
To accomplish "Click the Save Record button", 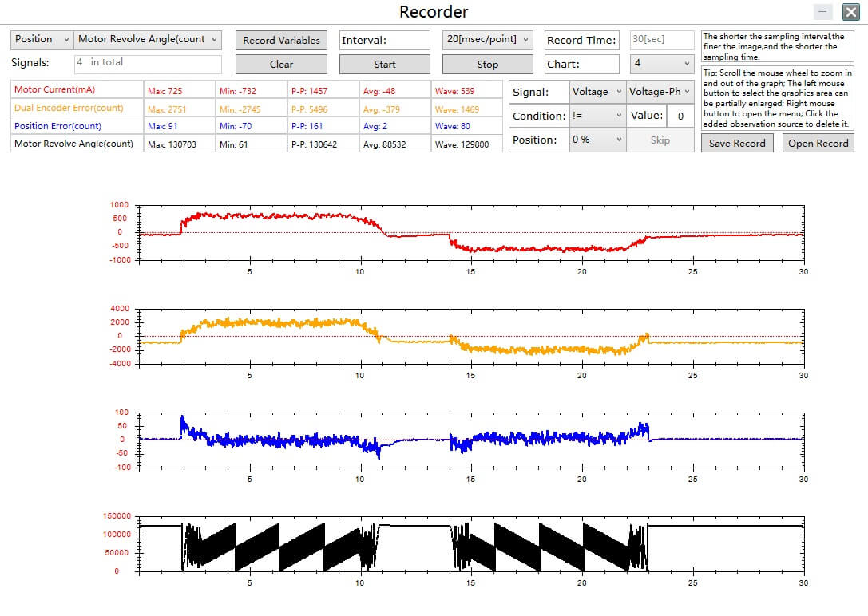I will tap(737, 144).
